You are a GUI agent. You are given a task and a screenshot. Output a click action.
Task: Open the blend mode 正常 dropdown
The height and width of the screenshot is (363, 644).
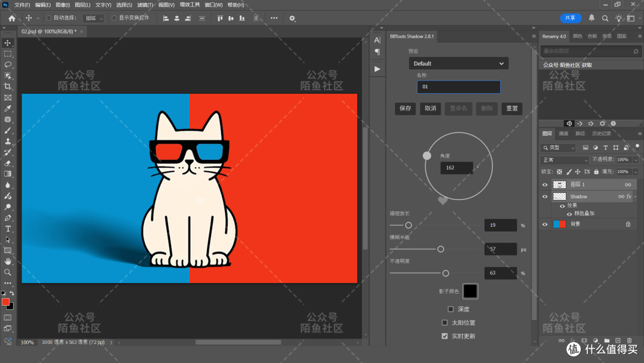tap(565, 159)
